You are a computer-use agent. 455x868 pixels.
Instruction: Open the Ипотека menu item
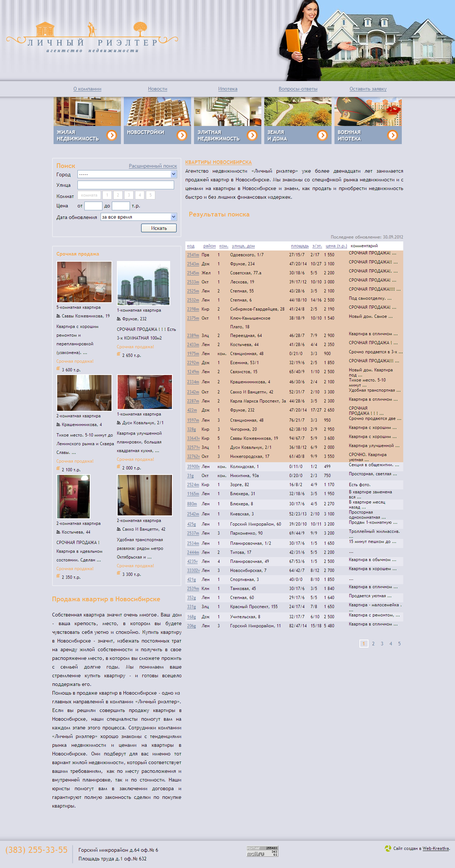click(x=228, y=89)
